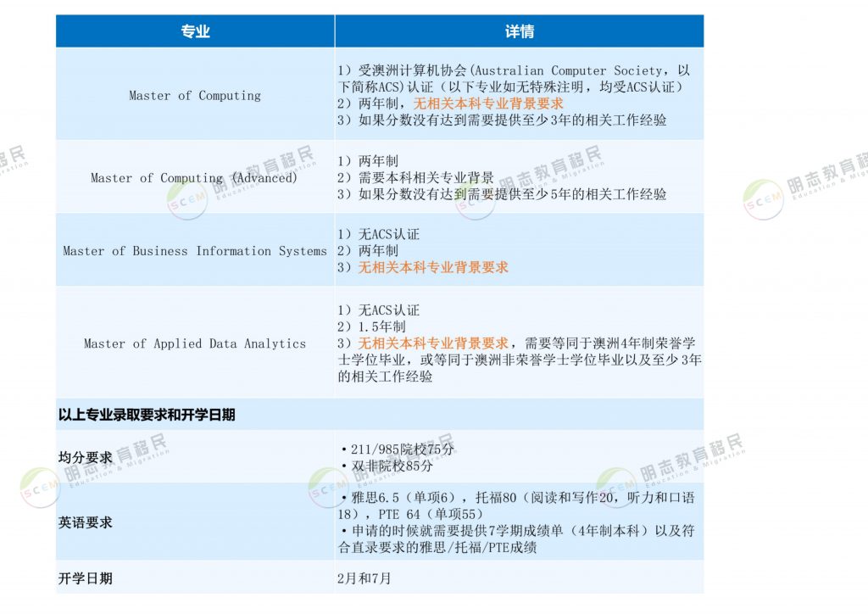Image resolution: width=868 pixels, height=614 pixels.
Task: Select the Master of Computing program cell
Action: point(195,96)
